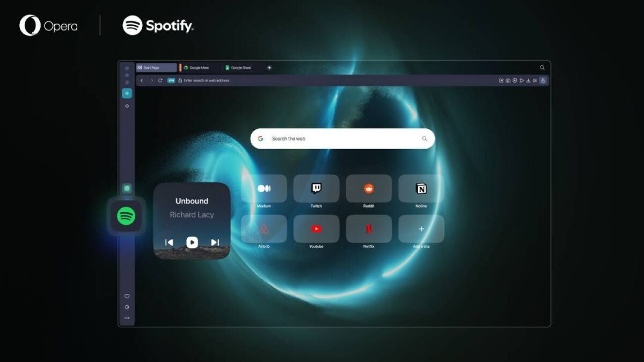Open the tab search magnifier icon
The height and width of the screenshot is (362, 644).
(x=542, y=68)
